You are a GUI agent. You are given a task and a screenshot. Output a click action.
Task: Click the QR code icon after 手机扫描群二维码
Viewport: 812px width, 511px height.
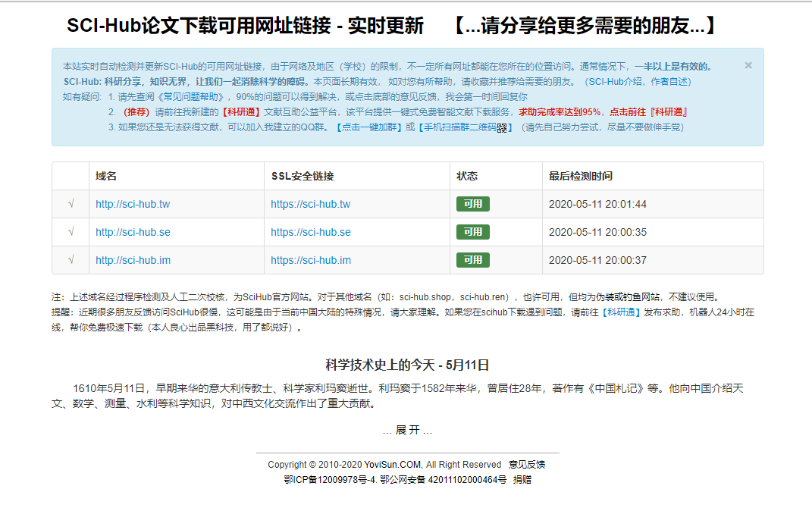click(x=502, y=128)
